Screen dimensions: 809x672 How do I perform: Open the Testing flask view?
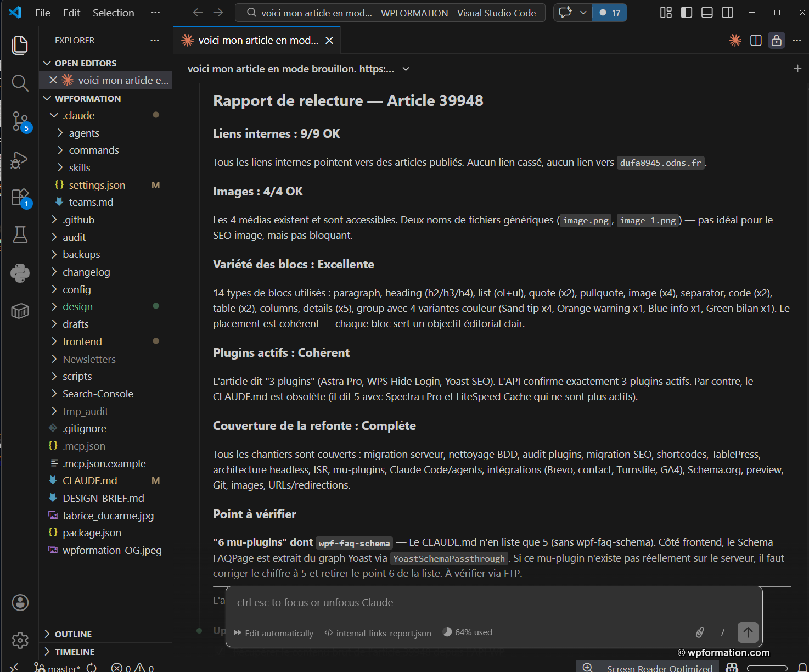[20, 235]
